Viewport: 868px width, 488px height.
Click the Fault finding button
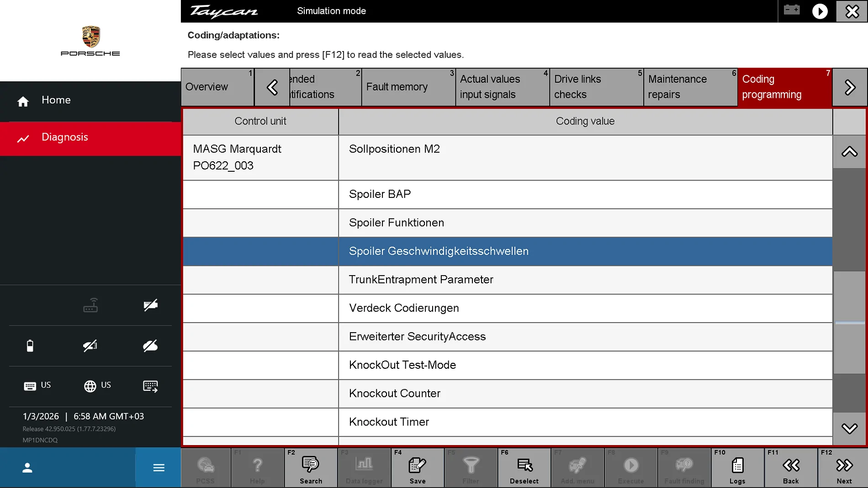tap(684, 468)
